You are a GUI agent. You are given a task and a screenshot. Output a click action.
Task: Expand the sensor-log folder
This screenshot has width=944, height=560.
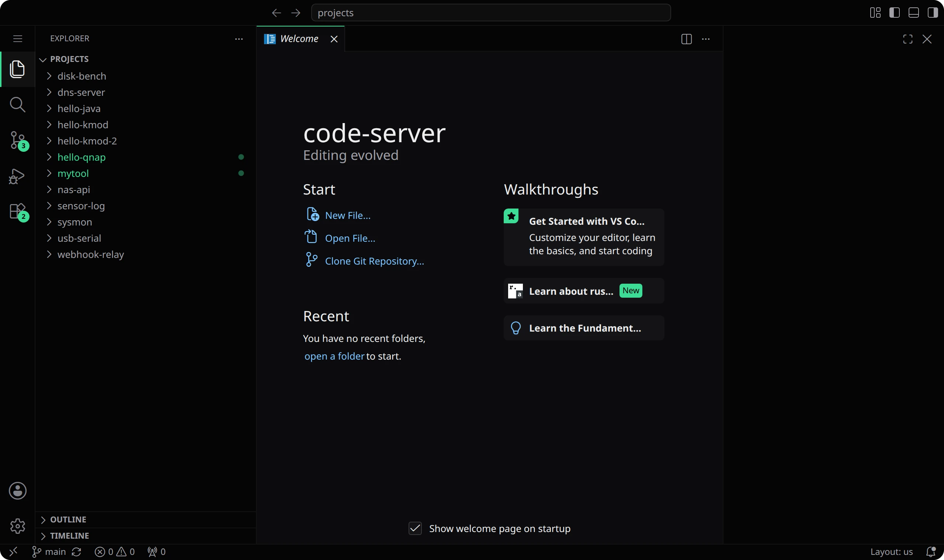point(145,206)
